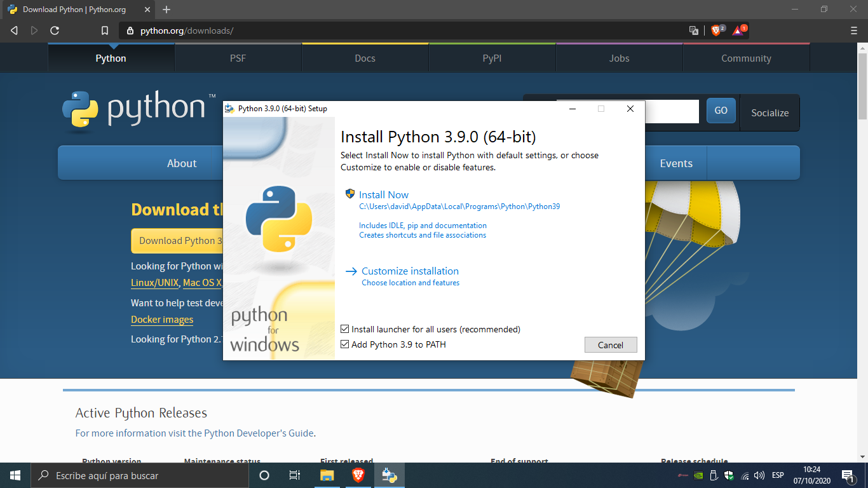Cancel the Python 3.9.0 setup
Viewport: 868px width, 488px height.
click(x=611, y=345)
